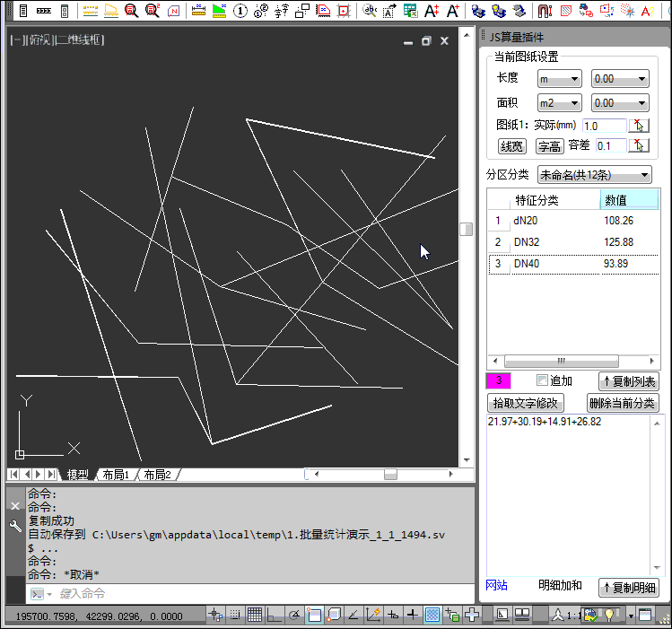The image size is (672, 629).
Task: Select the 模型 tab
Action: coord(77,475)
